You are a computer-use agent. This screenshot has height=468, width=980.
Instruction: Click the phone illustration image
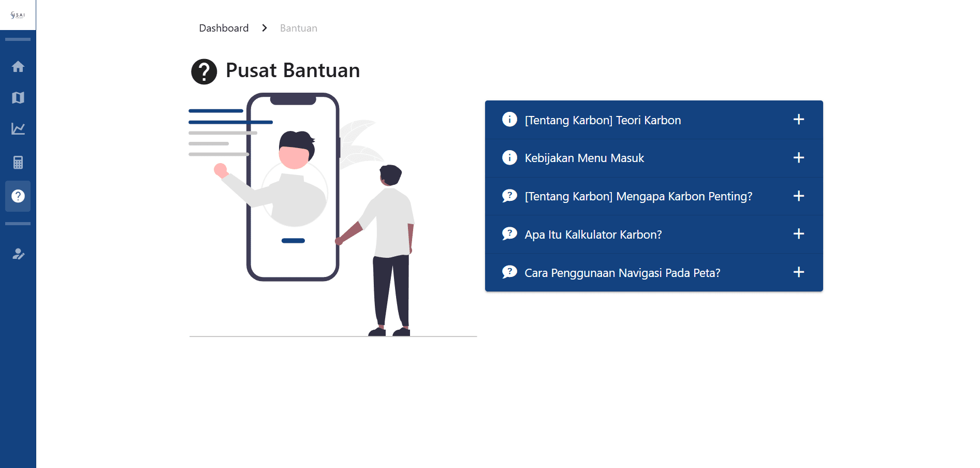tap(293, 187)
